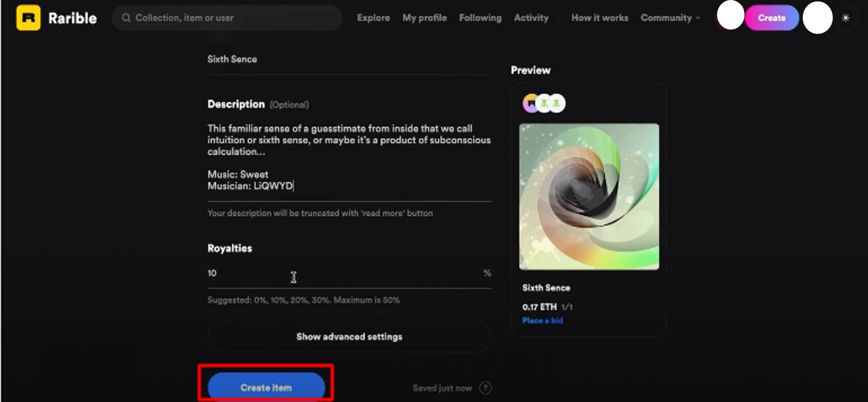Open How it works menu
The height and width of the screenshot is (402, 868).
pyautogui.click(x=599, y=18)
